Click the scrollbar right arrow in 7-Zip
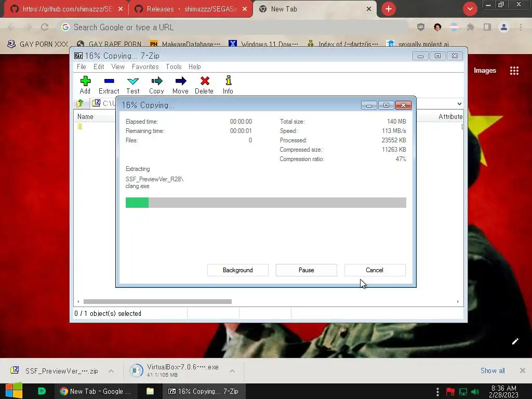 pyautogui.click(x=458, y=302)
